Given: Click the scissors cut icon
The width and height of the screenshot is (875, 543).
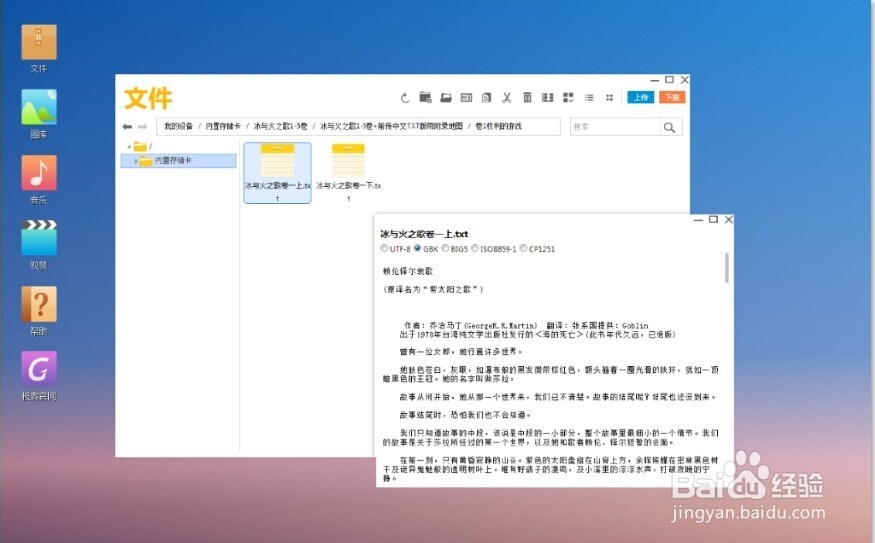Looking at the screenshot, I should pyautogui.click(x=507, y=98).
